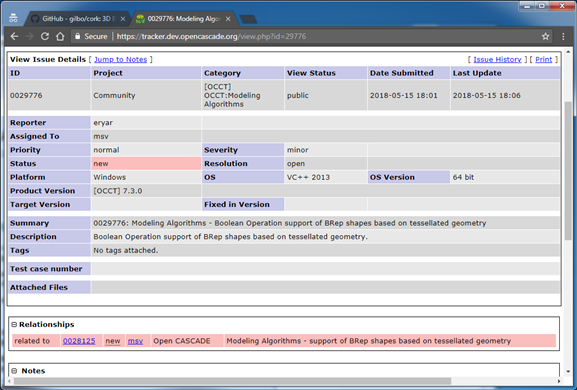Click the OS Version value 64 bit

tap(463, 177)
